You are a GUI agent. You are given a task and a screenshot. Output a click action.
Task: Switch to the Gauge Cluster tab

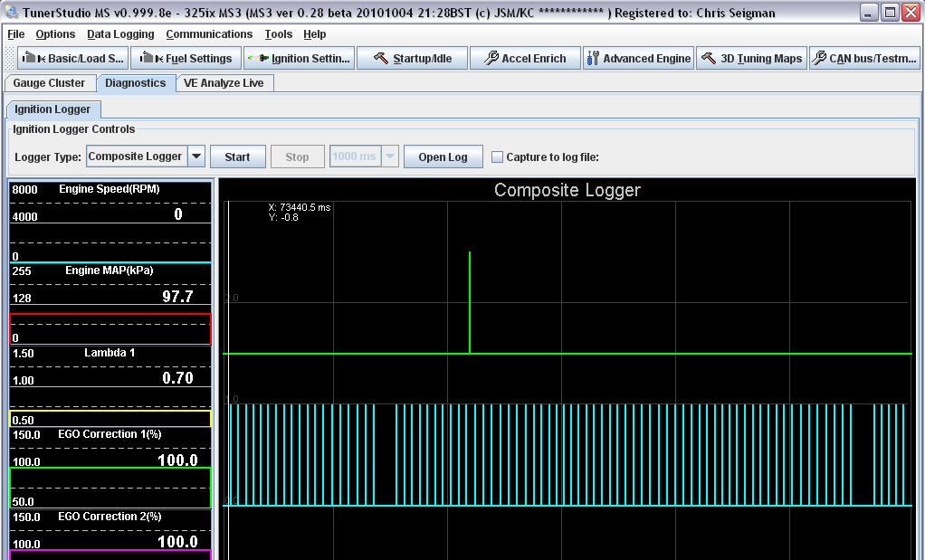pyautogui.click(x=49, y=83)
